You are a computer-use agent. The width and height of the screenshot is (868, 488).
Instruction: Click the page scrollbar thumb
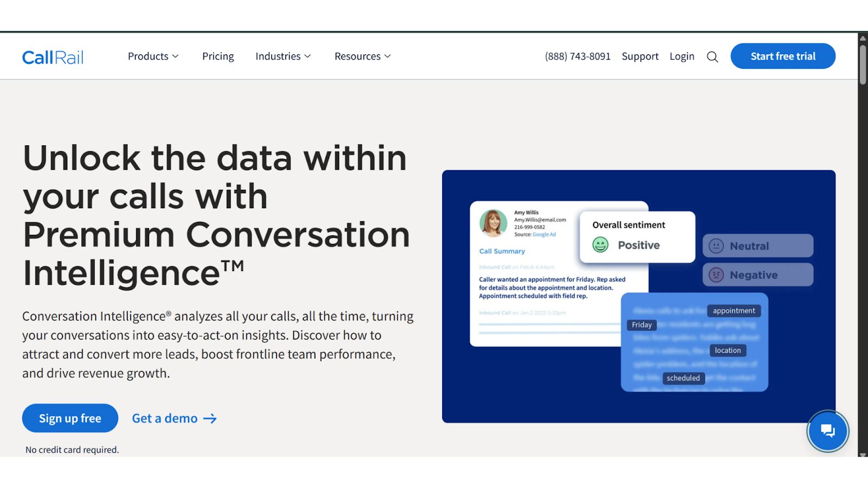pyautogui.click(x=863, y=65)
